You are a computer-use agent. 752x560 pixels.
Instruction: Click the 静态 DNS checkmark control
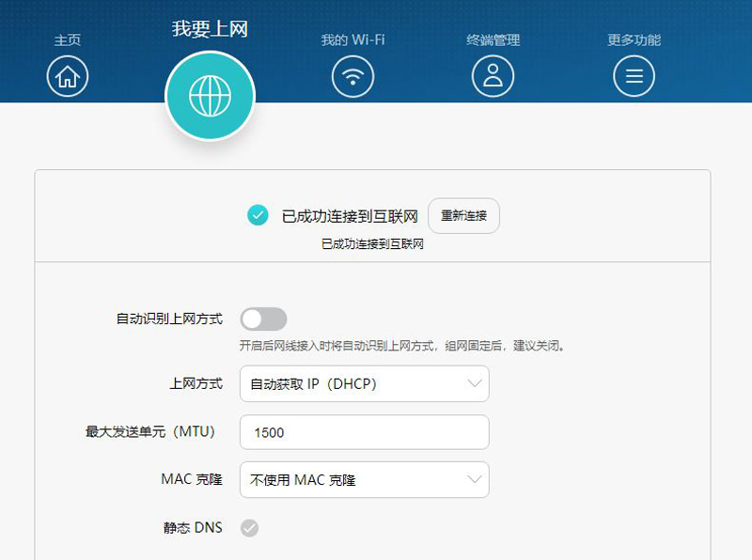point(250,528)
